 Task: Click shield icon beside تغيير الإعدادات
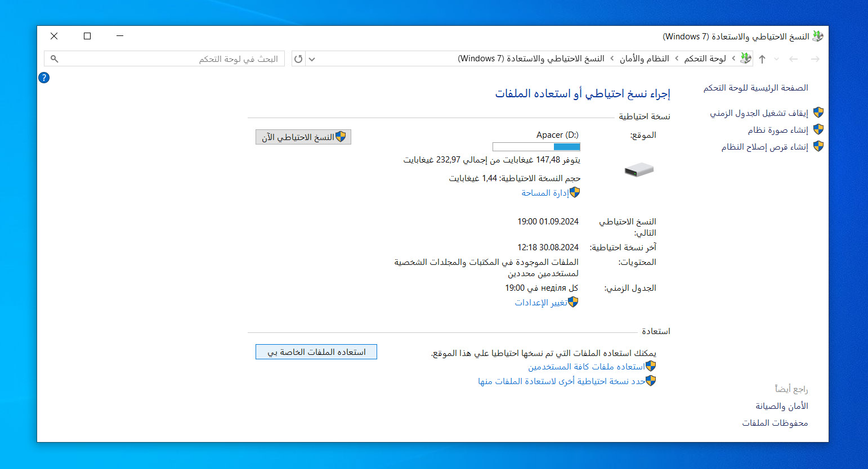pyautogui.click(x=573, y=303)
